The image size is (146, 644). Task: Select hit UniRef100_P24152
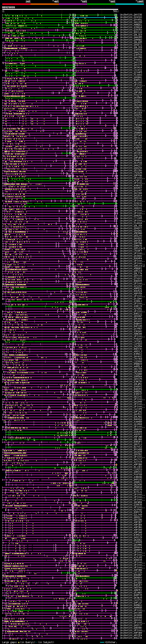point(131,146)
